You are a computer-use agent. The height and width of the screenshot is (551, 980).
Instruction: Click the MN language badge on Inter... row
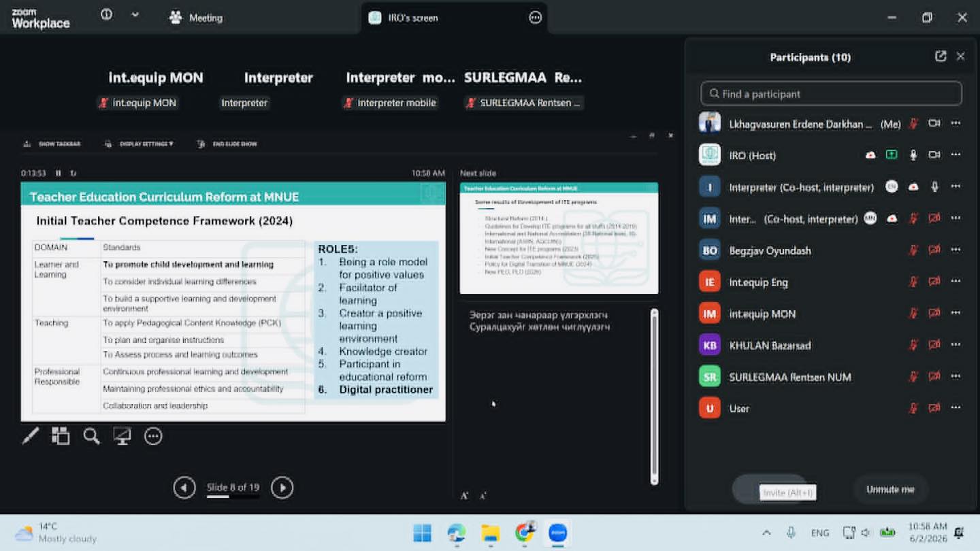coord(870,218)
